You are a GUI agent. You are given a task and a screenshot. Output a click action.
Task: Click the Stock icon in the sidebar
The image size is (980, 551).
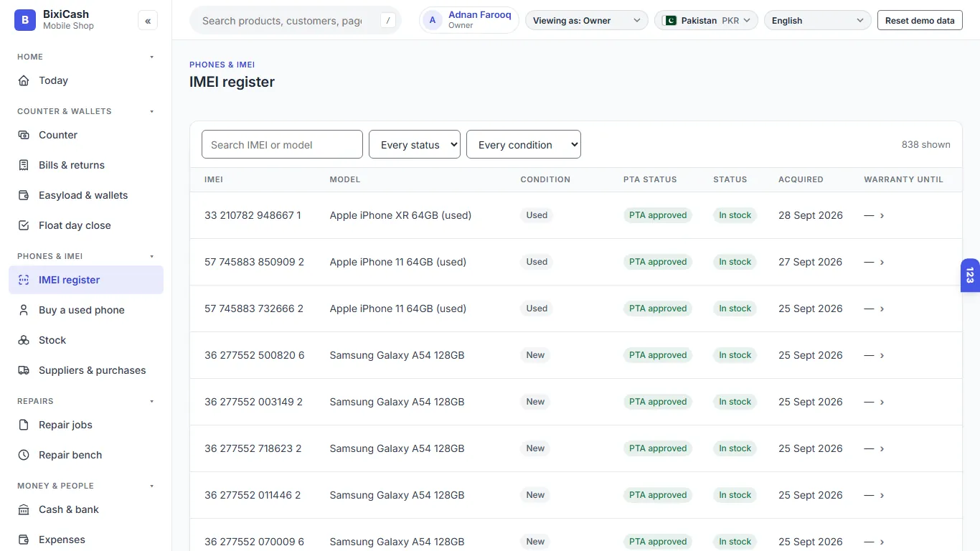point(24,340)
